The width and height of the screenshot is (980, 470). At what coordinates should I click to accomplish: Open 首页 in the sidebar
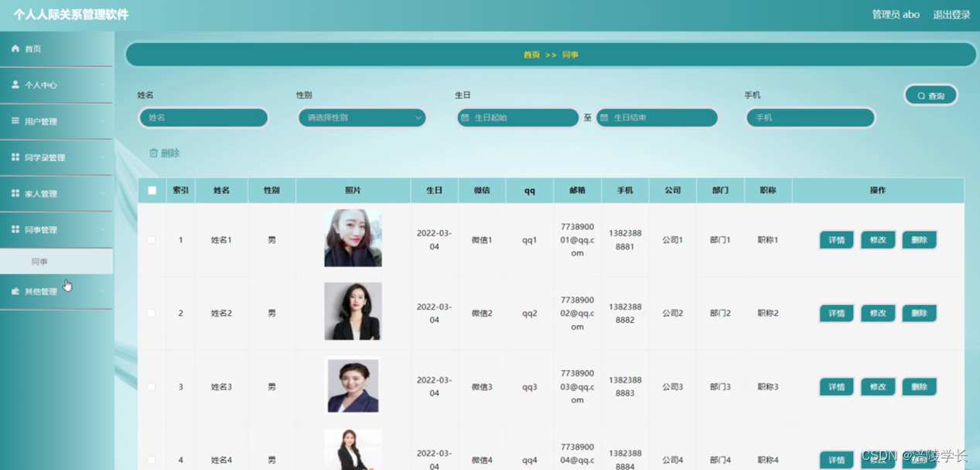pos(56,49)
